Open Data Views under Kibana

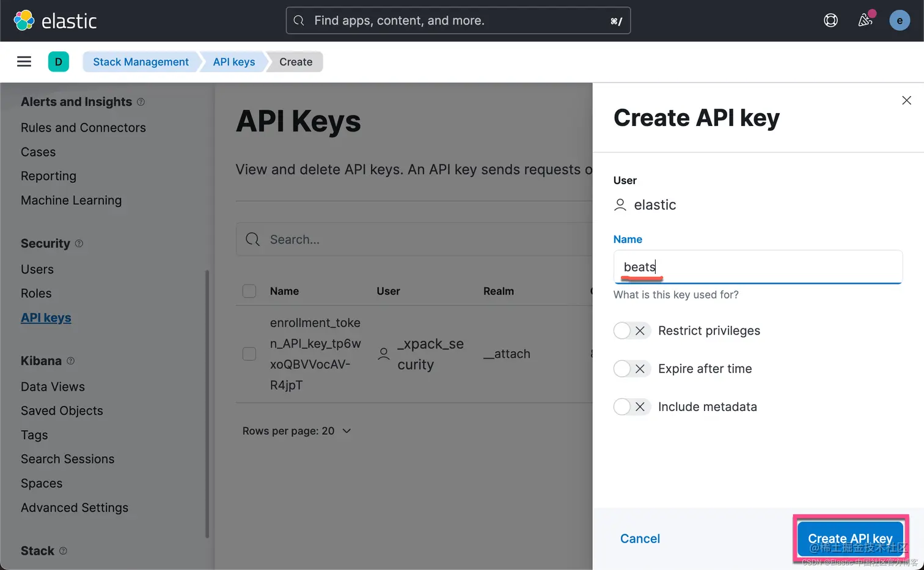point(53,387)
